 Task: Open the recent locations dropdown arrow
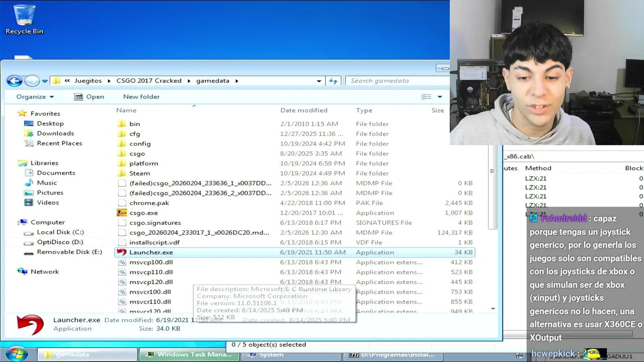coord(45,81)
